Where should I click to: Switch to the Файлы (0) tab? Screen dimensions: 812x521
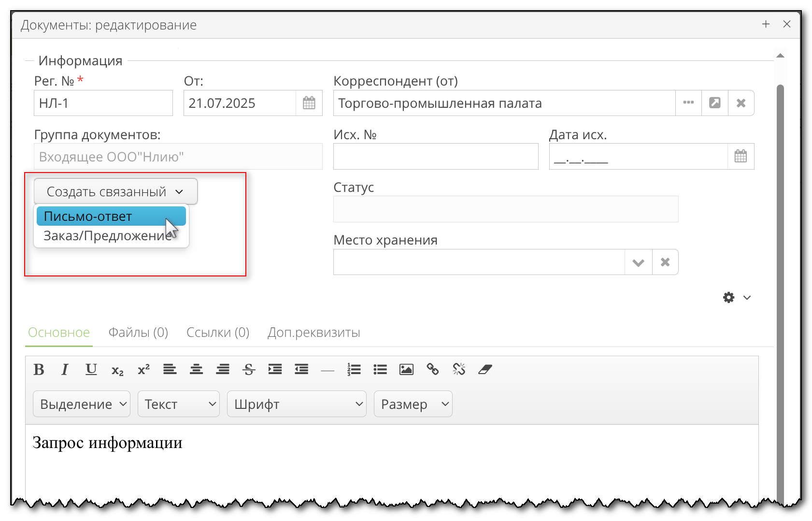(138, 333)
